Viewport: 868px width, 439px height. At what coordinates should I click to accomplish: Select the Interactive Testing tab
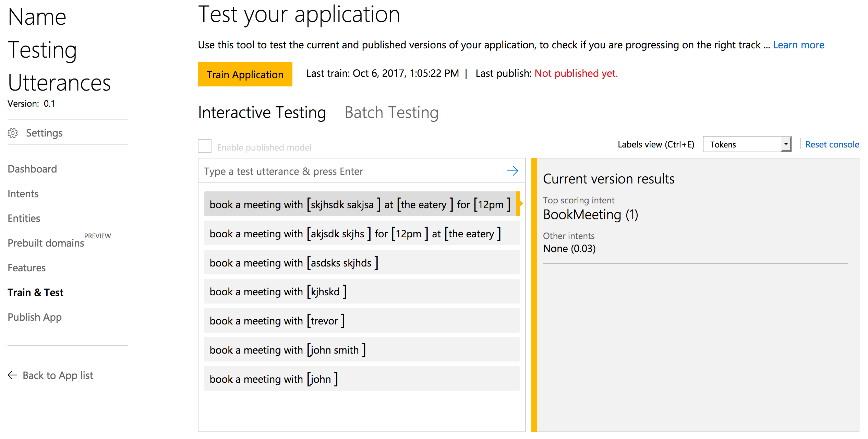click(262, 112)
